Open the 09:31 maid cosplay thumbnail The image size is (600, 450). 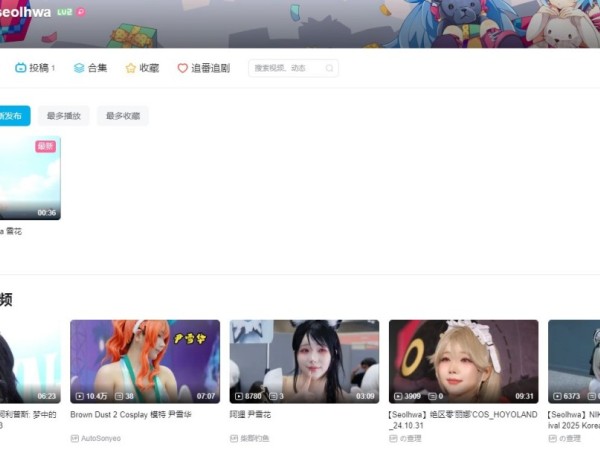463,362
